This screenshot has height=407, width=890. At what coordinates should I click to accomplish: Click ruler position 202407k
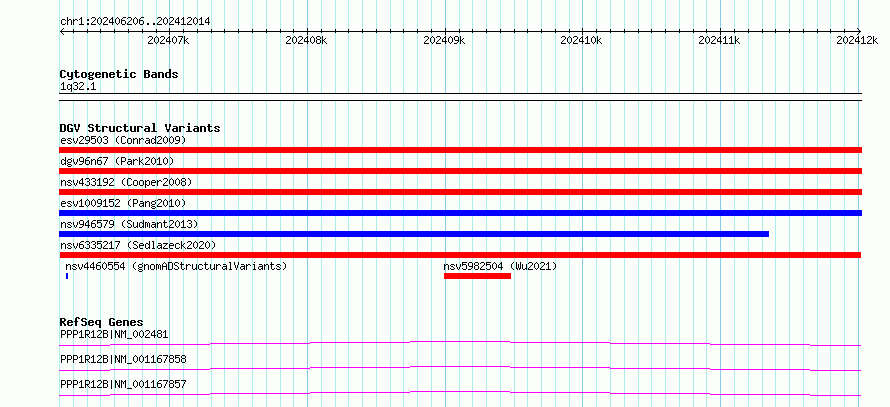tap(168, 40)
